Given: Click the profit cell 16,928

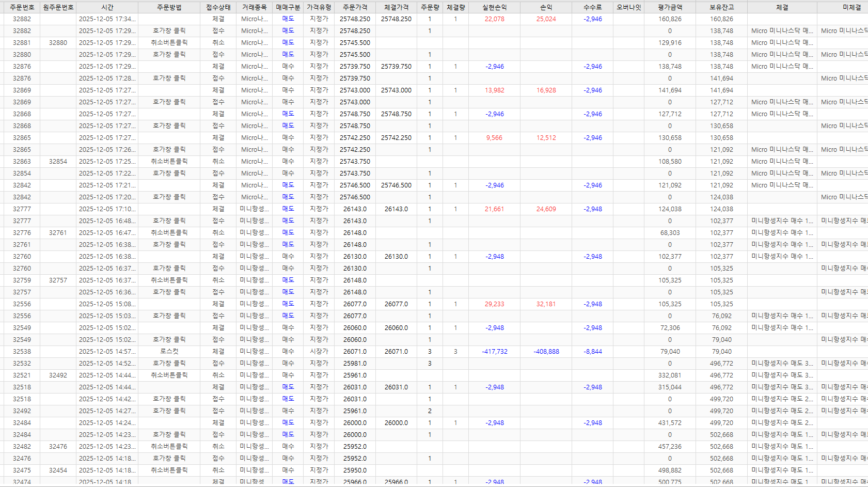Looking at the screenshot, I should [546, 90].
